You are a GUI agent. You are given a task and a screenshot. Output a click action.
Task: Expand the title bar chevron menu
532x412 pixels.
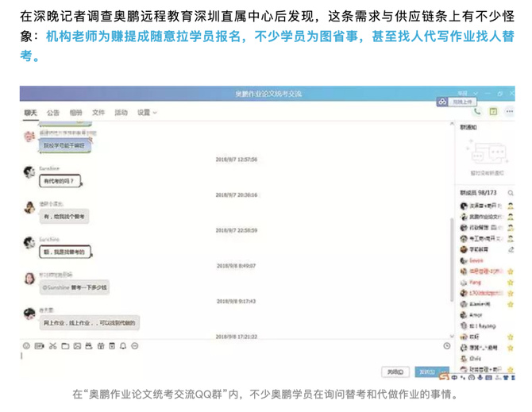476,93
